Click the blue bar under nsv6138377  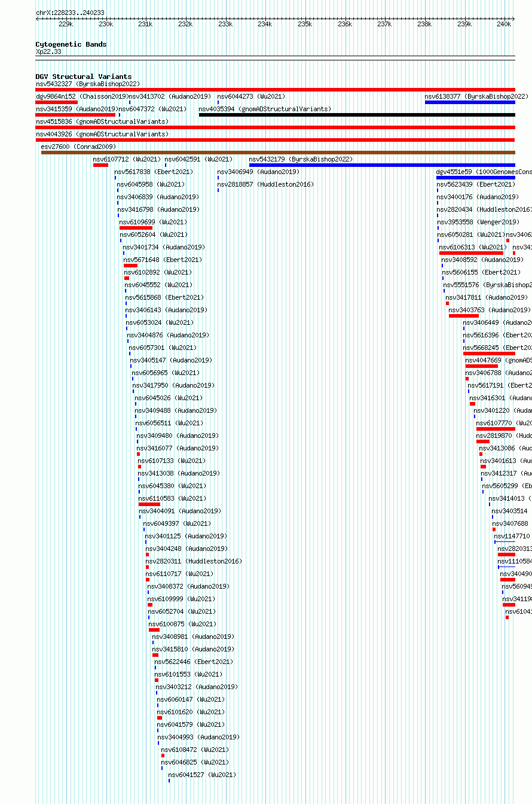(x=470, y=102)
